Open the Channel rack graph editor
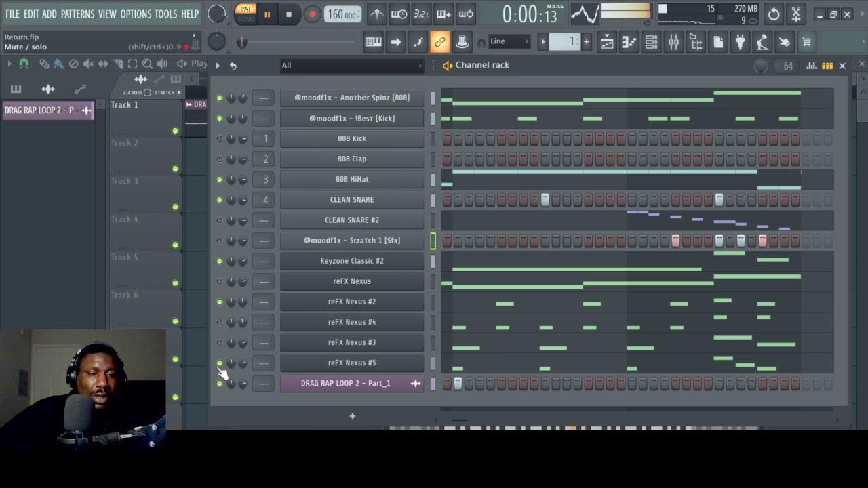Viewport: 868px width, 488px height. tap(811, 66)
